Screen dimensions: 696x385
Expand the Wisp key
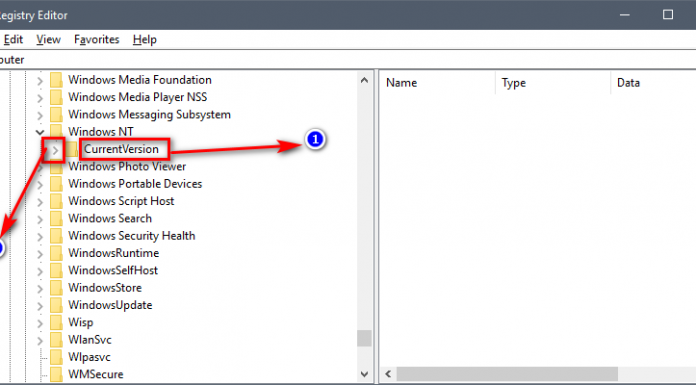coord(40,323)
